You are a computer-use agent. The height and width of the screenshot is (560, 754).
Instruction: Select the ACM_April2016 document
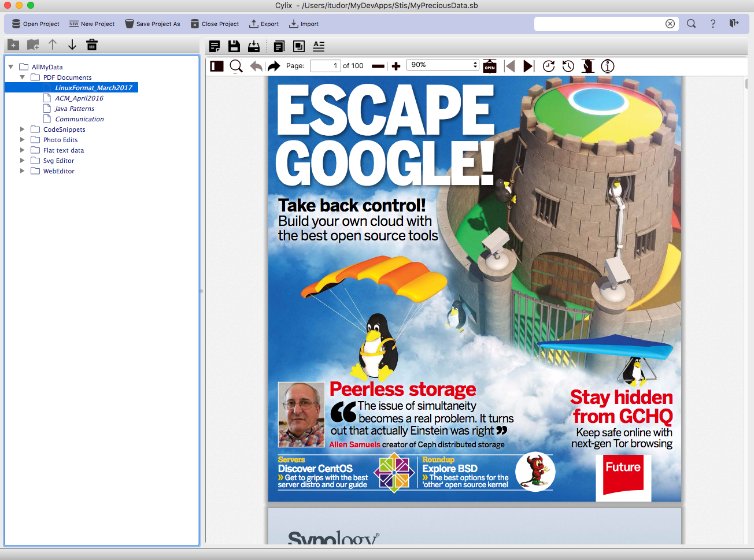tap(79, 98)
